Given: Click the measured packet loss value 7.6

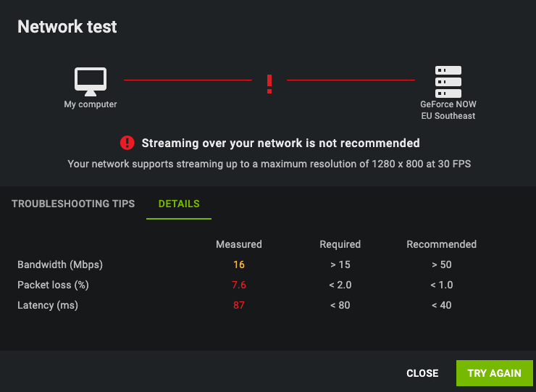Looking at the screenshot, I should pyautogui.click(x=239, y=285).
